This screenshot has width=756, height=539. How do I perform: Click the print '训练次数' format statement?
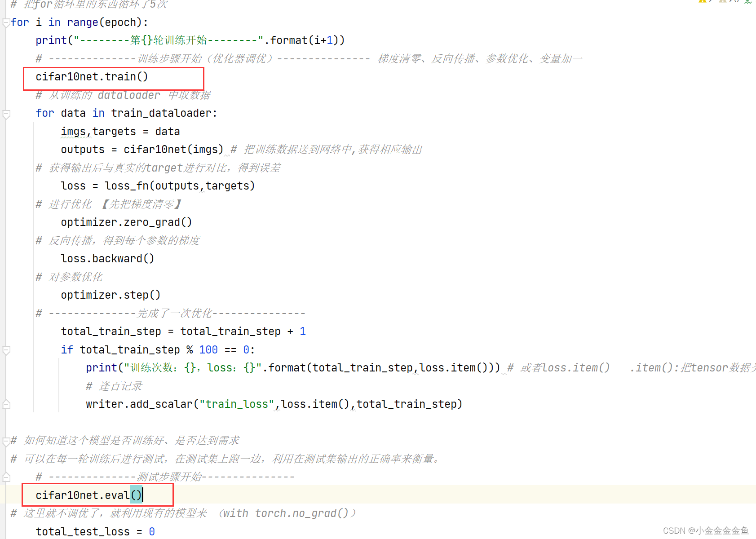pyautogui.click(x=292, y=368)
